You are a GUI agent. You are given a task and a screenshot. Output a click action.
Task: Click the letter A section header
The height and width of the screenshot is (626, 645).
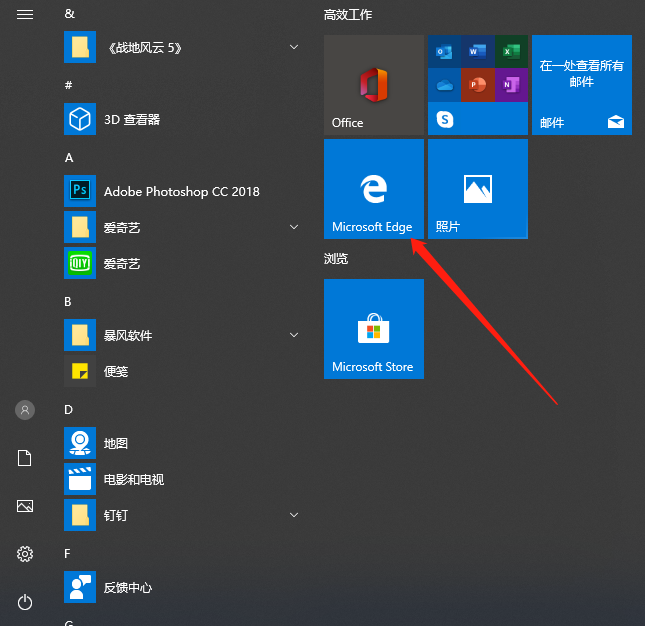click(x=69, y=158)
